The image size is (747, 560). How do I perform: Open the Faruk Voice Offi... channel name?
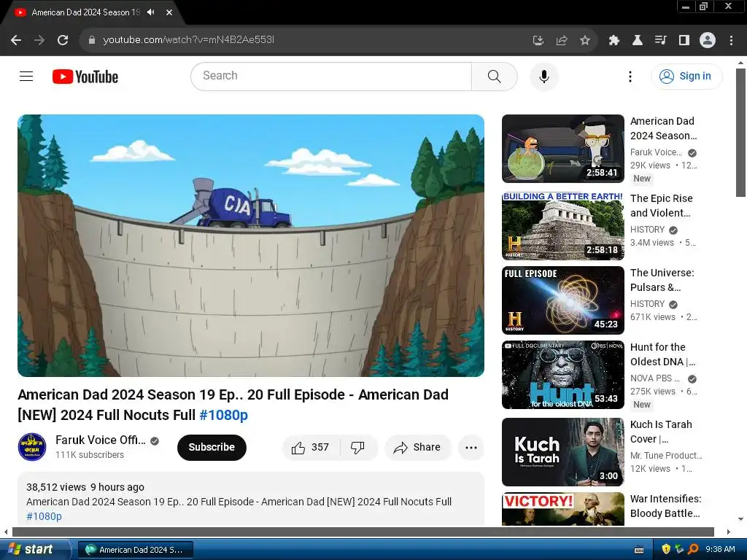(101, 440)
